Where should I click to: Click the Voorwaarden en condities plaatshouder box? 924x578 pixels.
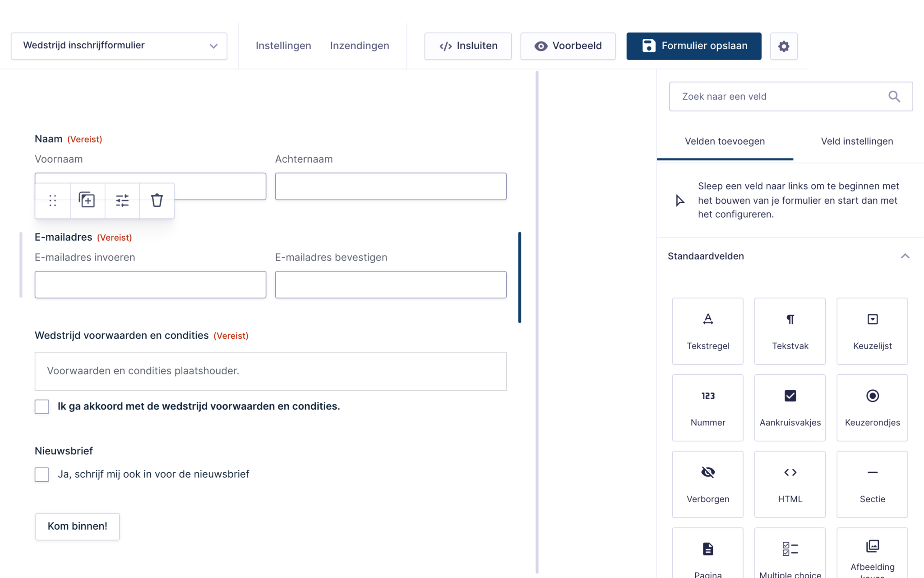tap(271, 371)
